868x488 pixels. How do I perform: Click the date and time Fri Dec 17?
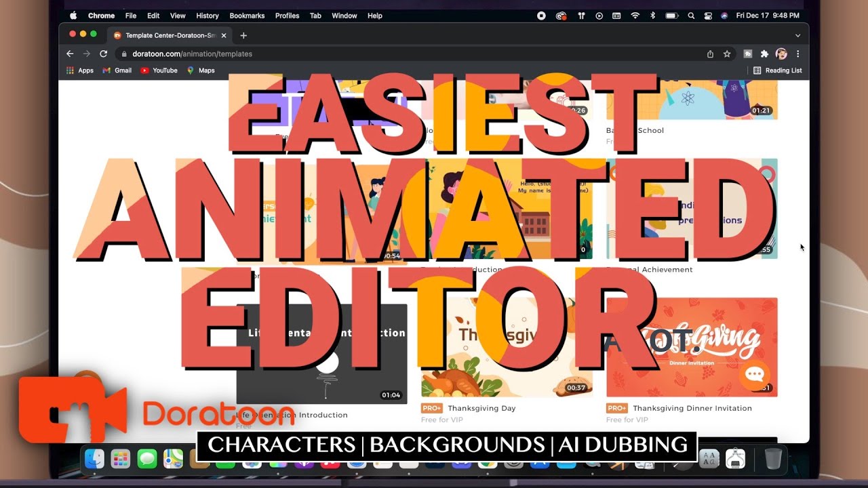[767, 16]
